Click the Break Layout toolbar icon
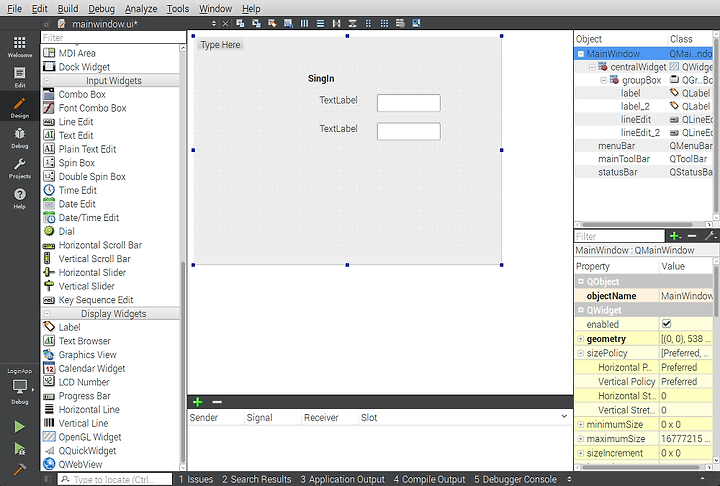Viewport: 720px width, 486px height. [x=400, y=23]
